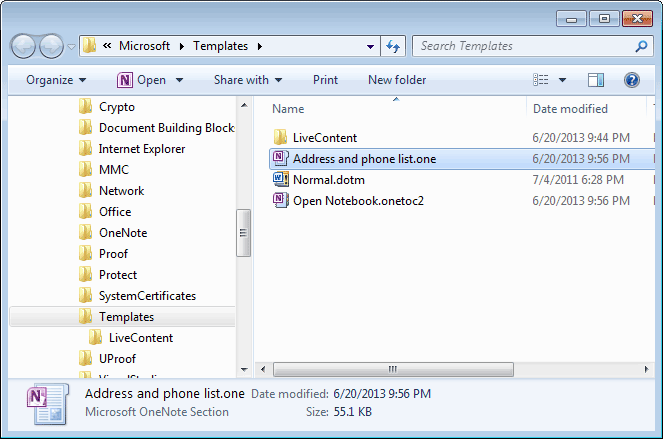Viewport: 663px width, 439px height.
Task: Select Address and phone list.one file name
Action: click(364, 159)
